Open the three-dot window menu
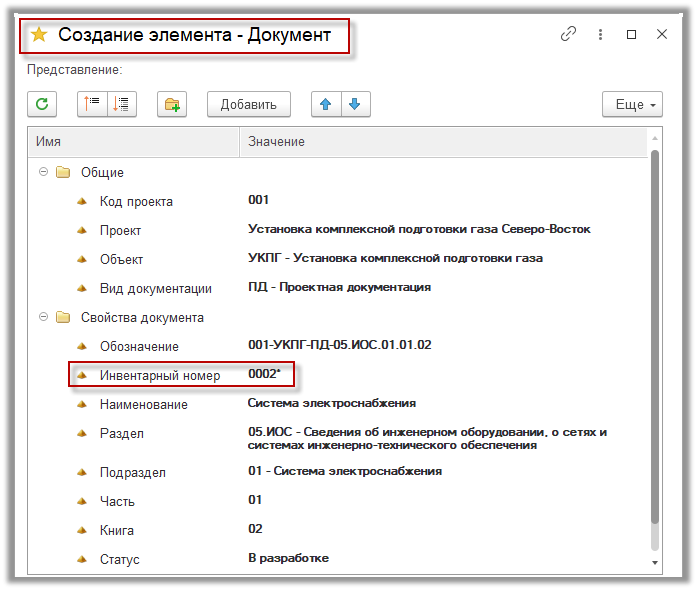Screen dimensions: 697x590 pyautogui.click(x=600, y=34)
